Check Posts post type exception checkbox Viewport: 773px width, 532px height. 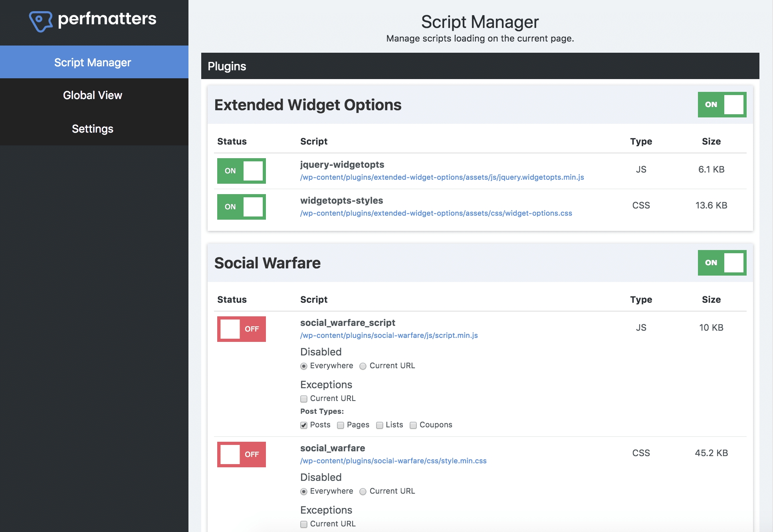click(303, 424)
